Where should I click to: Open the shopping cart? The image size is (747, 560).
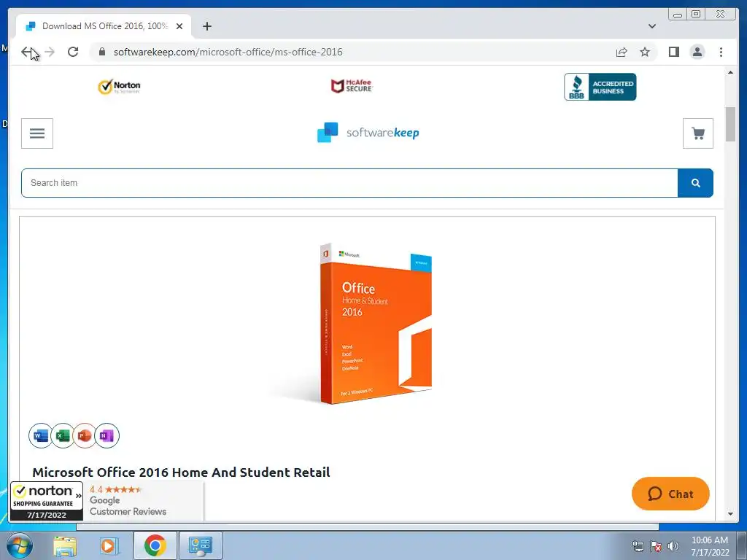coord(698,133)
